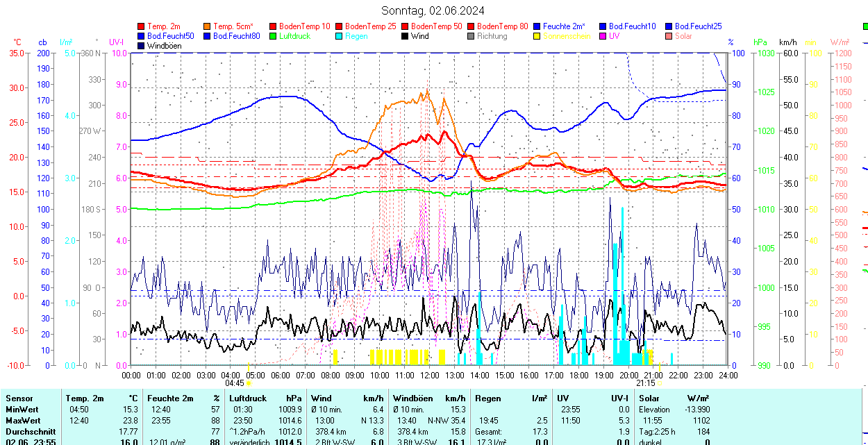Image resolution: width=868 pixels, height=445 pixels.
Task: Click the dark Windböen legend swatch
Action: tap(142, 46)
